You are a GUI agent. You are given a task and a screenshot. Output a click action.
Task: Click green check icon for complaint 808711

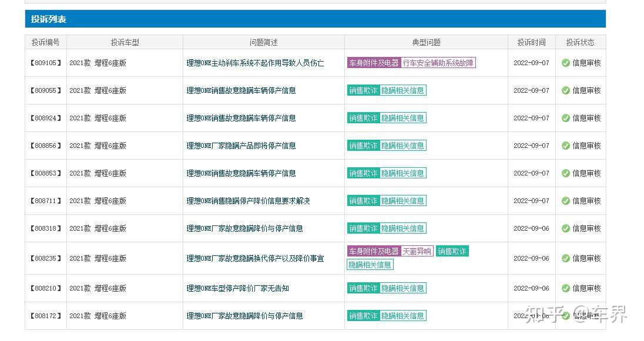[565, 201]
